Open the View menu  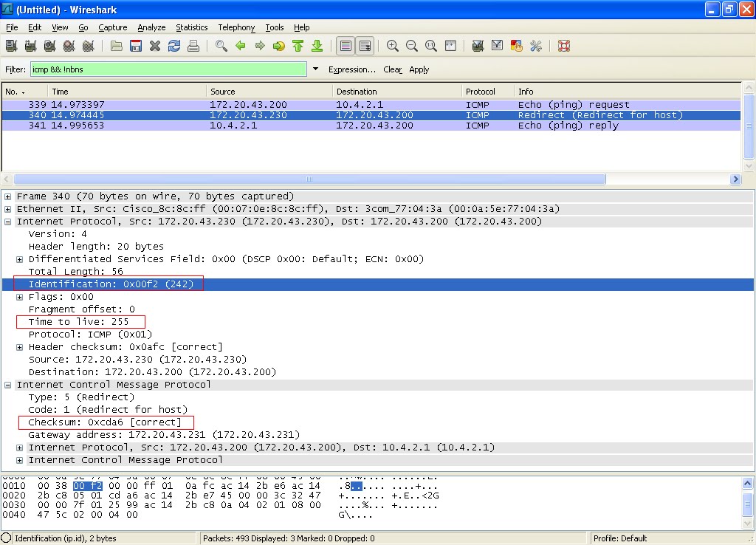point(60,27)
